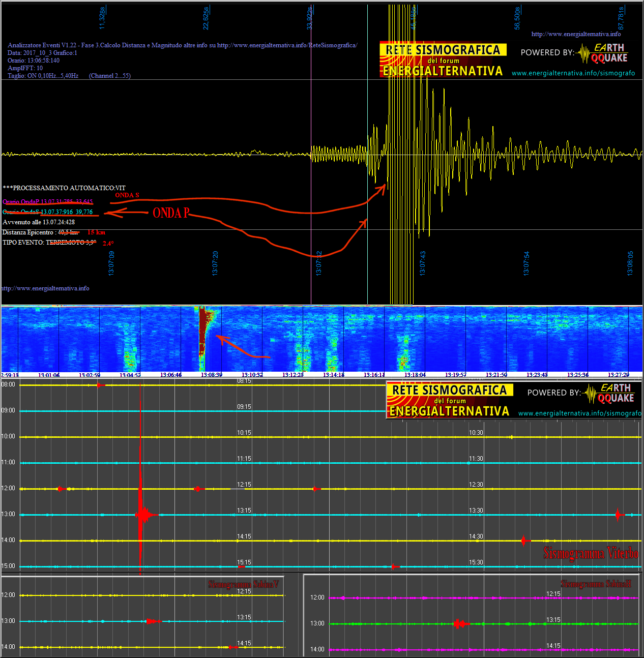
Task: Click the red event marker on the Viterbo 08:00 trace
Action: [101, 385]
